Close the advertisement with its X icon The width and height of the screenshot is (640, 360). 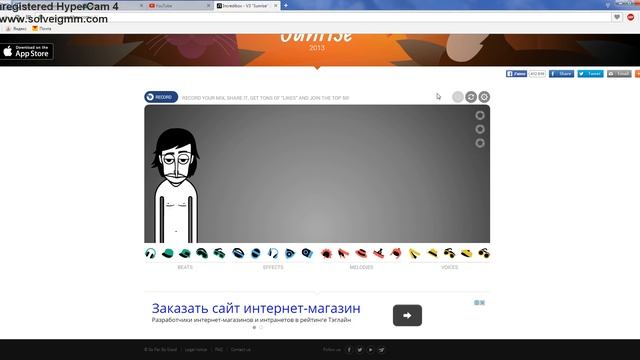482,302
